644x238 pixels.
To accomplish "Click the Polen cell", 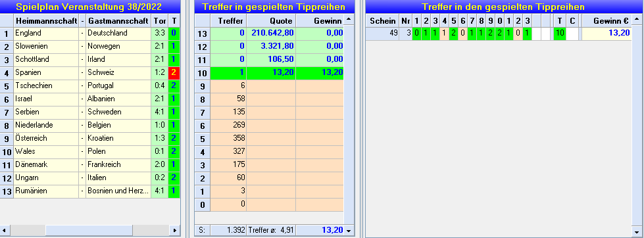I will (x=118, y=151).
